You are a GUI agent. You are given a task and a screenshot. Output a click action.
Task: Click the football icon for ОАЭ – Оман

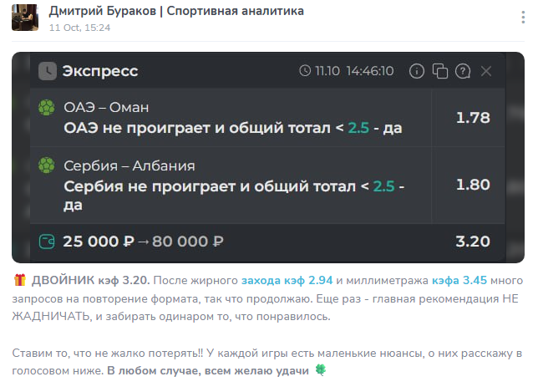[x=46, y=108]
